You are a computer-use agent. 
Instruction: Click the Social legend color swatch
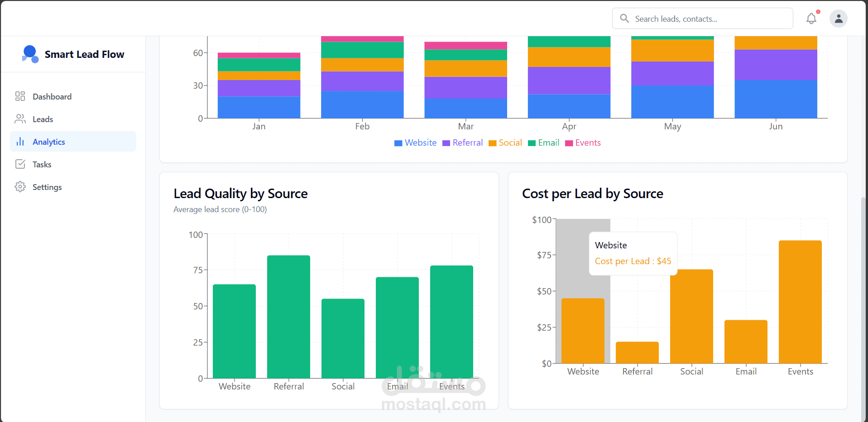point(493,143)
